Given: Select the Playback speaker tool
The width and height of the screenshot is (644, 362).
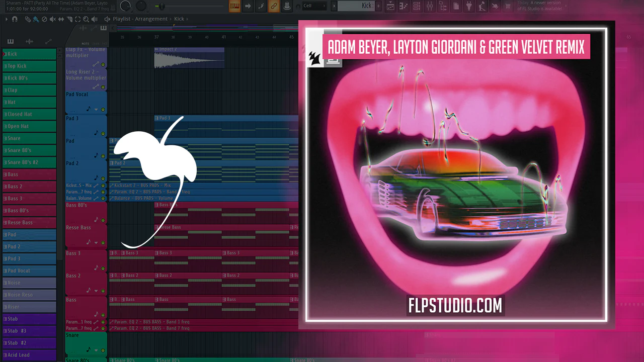Looking at the screenshot, I should [x=95, y=19].
